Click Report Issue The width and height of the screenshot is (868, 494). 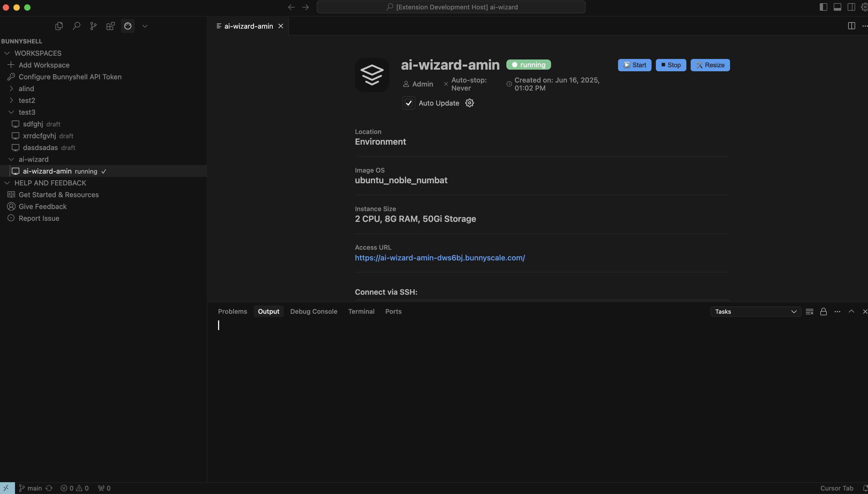(x=39, y=218)
